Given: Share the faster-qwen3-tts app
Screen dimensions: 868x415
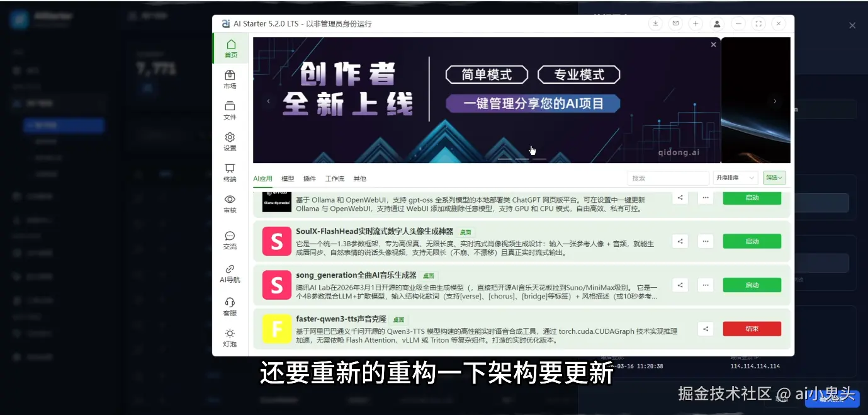Looking at the screenshot, I should tap(706, 328).
